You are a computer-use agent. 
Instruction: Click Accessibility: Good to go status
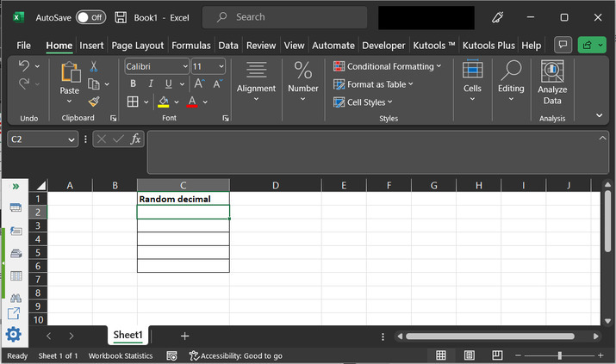tap(236, 355)
